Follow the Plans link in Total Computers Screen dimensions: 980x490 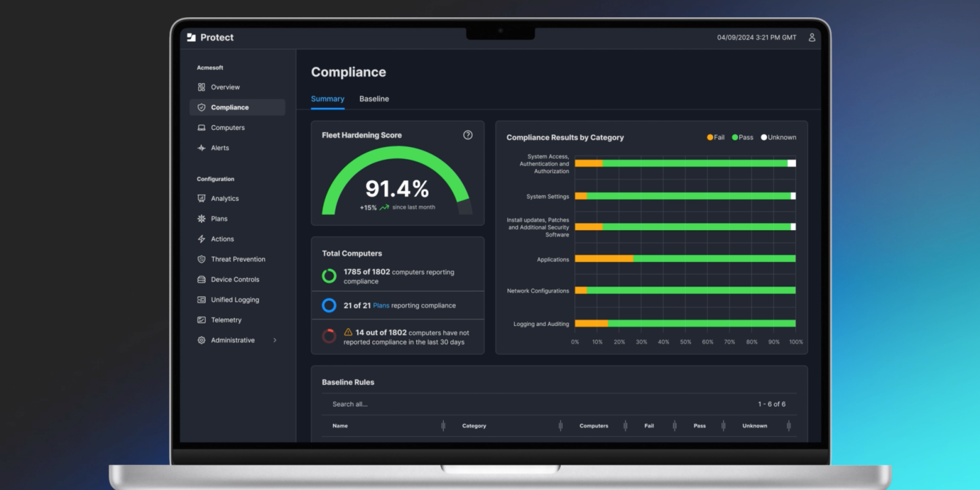tap(381, 306)
